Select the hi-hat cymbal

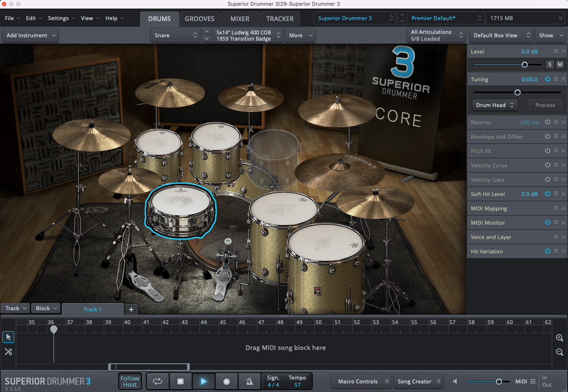click(x=129, y=180)
